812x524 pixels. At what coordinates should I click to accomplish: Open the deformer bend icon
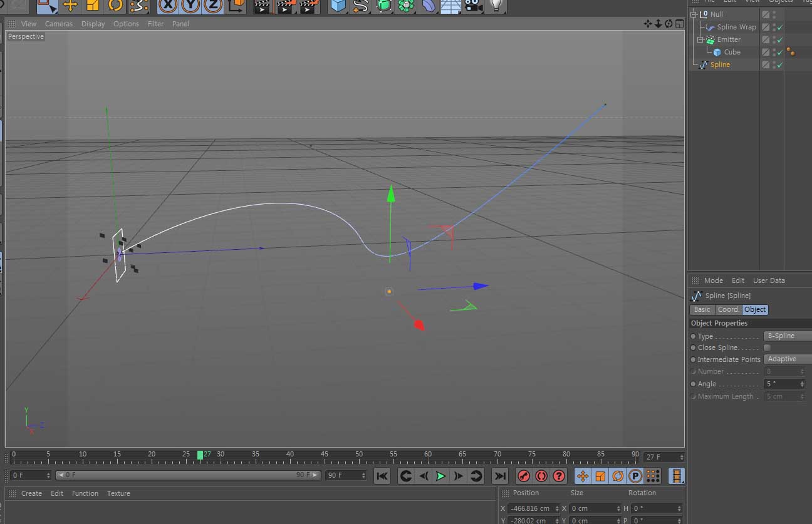[x=429, y=6]
